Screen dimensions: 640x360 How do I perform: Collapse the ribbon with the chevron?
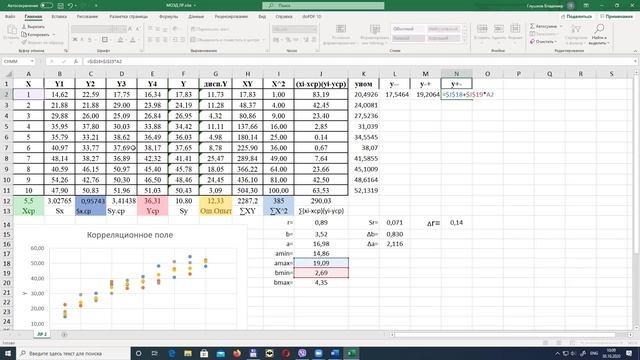coord(636,51)
